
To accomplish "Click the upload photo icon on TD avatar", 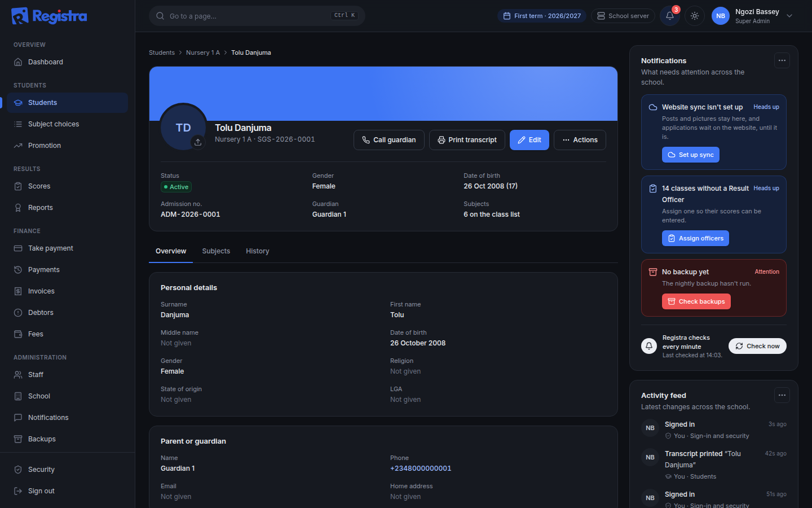I will (x=198, y=142).
